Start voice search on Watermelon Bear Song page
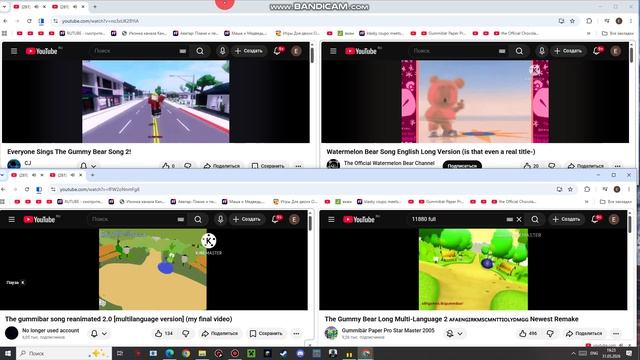 point(542,51)
